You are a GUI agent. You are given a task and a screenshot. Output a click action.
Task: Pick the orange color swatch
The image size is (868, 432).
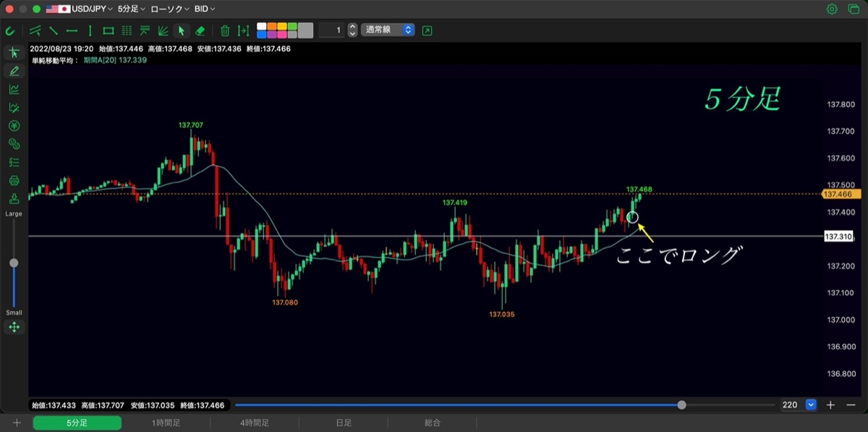point(273,26)
